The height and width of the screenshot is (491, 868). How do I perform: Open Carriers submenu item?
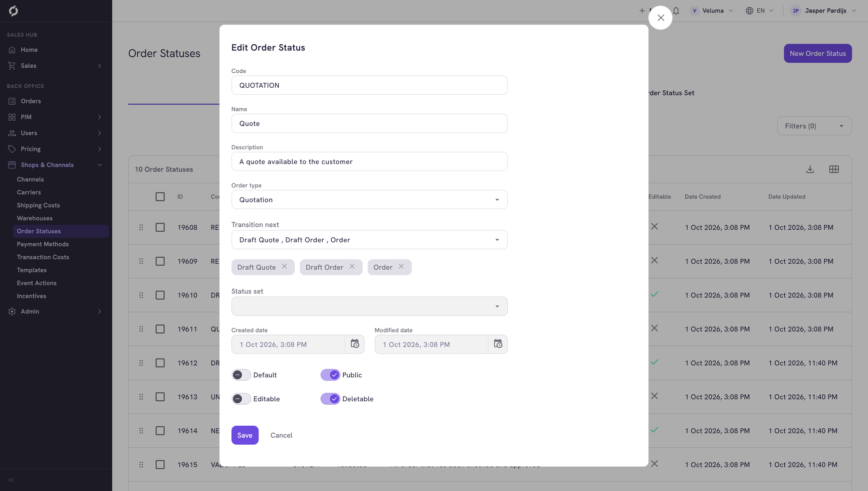point(29,192)
